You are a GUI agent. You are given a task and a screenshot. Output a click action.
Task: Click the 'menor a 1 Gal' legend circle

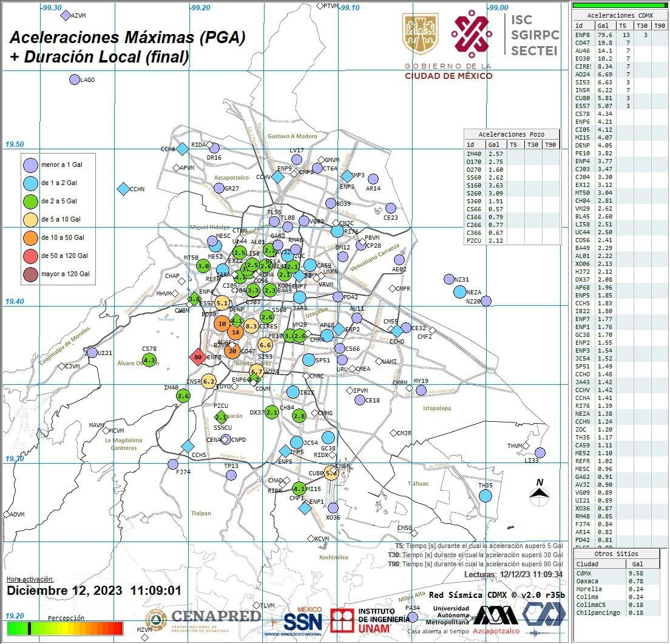30,164
